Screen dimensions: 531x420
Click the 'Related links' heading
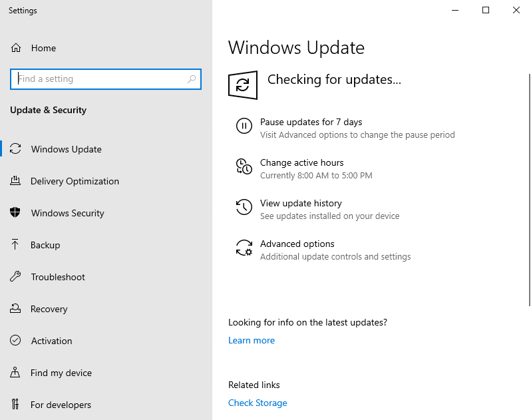click(254, 385)
